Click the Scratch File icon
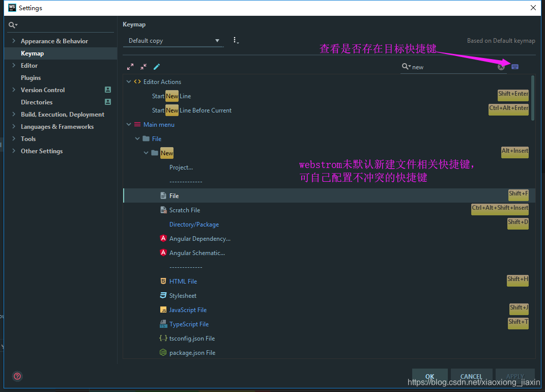545x392 pixels. pos(163,210)
